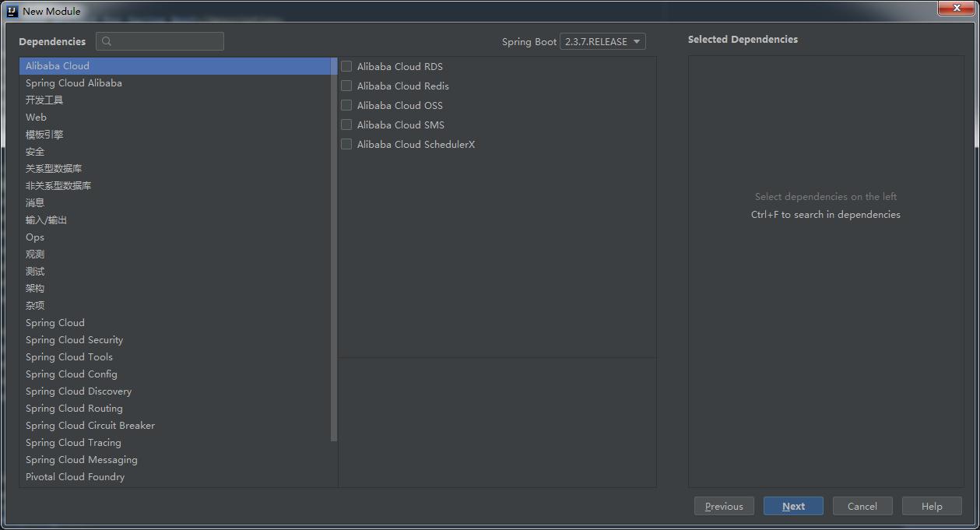The height and width of the screenshot is (530, 980).
Task: Click the Alibaba Cloud RDS label text
Action: point(400,66)
